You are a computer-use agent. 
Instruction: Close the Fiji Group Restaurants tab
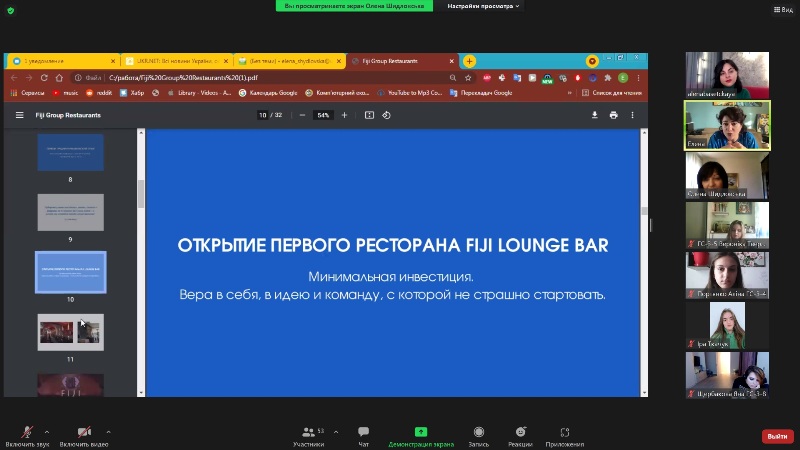pos(452,61)
